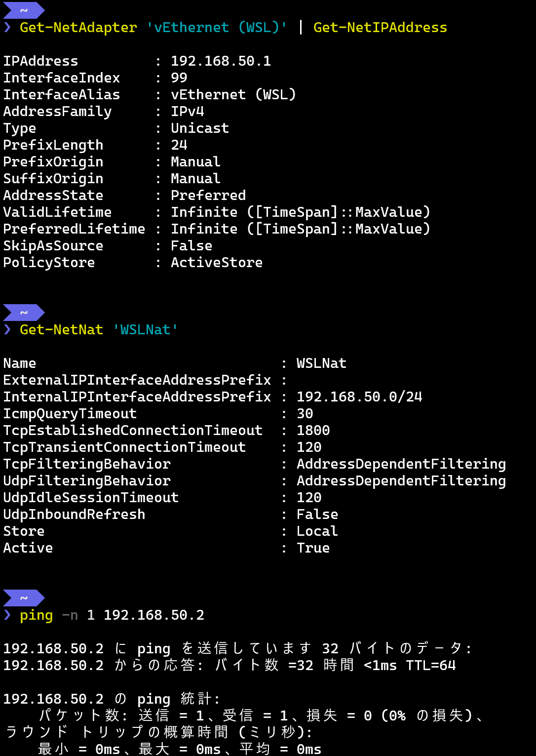Click the tilde prompt badge above Get-NetAdapter
This screenshot has height=756, width=536.
click(x=23, y=10)
